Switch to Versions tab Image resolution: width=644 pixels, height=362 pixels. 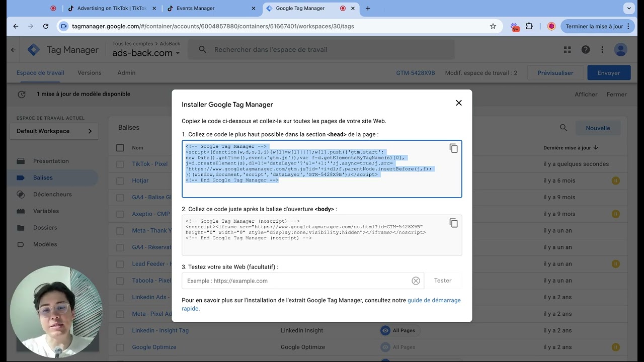[90, 73]
